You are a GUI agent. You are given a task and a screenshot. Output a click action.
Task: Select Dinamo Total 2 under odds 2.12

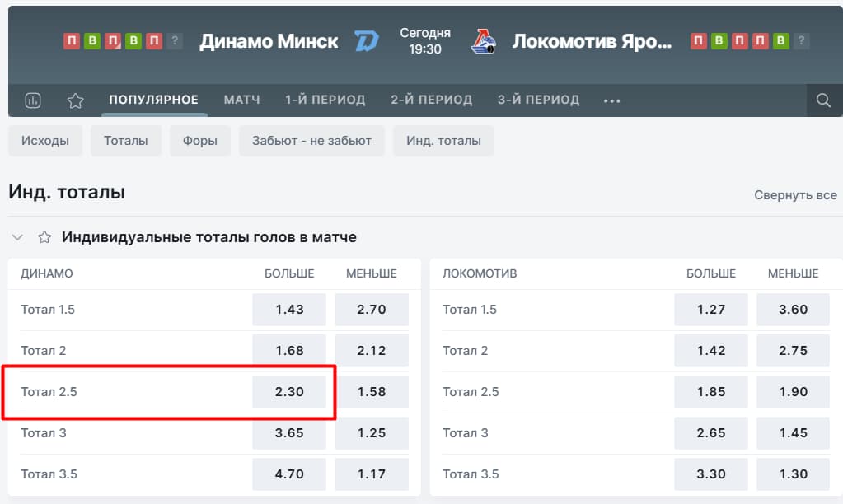point(372,350)
